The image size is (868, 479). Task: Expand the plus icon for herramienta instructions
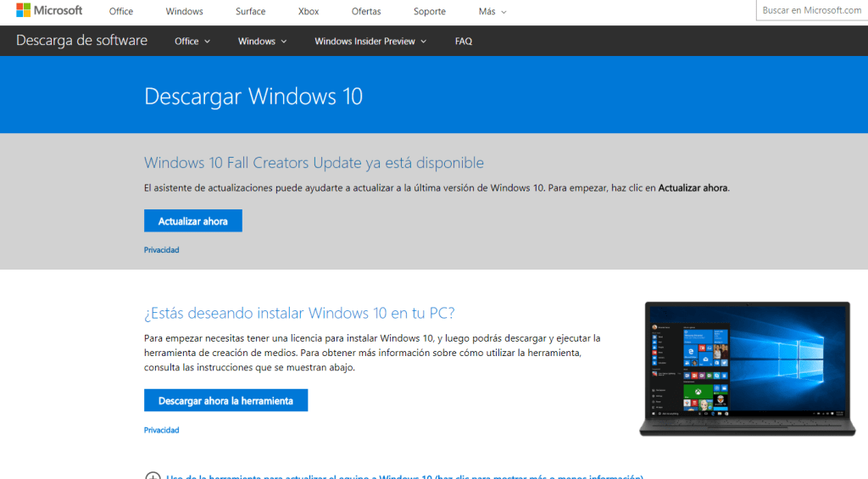pyautogui.click(x=153, y=476)
